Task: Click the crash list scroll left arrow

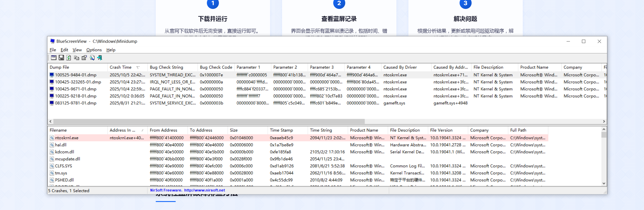Action: click(x=50, y=121)
